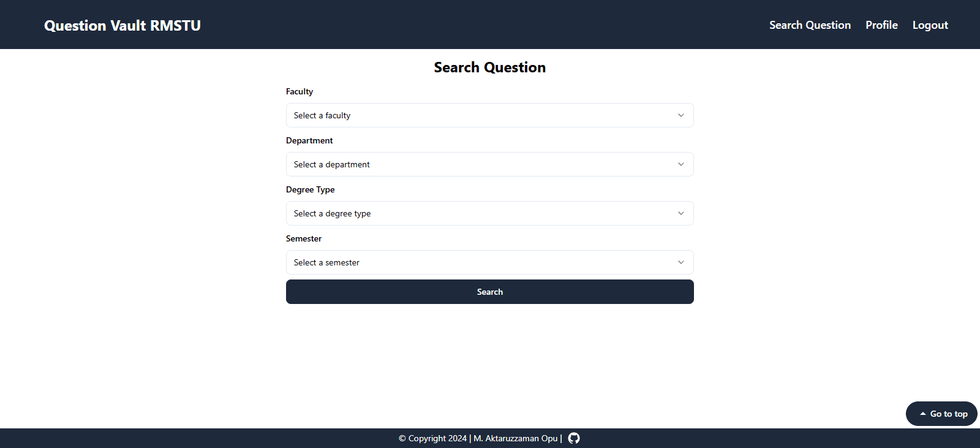Click the chevron arrow in the Semester field
The image size is (980, 448).
point(680,262)
